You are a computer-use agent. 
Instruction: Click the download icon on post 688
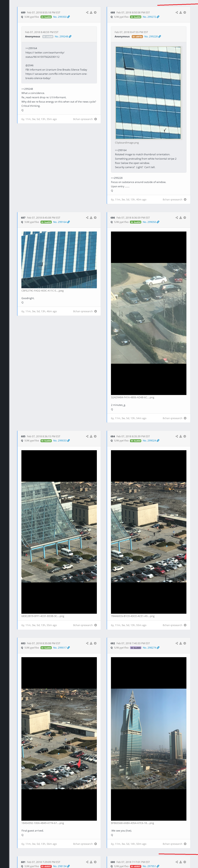click(x=180, y=13)
